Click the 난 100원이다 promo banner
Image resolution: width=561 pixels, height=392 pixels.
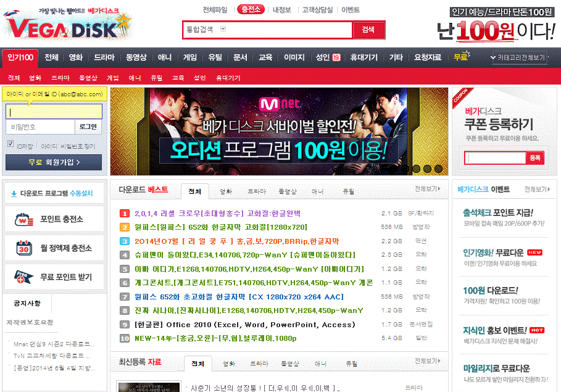click(497, 24)
